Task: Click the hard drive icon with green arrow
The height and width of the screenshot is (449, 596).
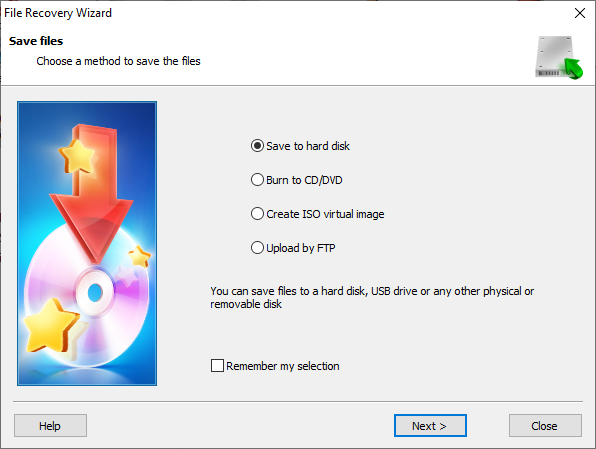Action: (559, 57)
